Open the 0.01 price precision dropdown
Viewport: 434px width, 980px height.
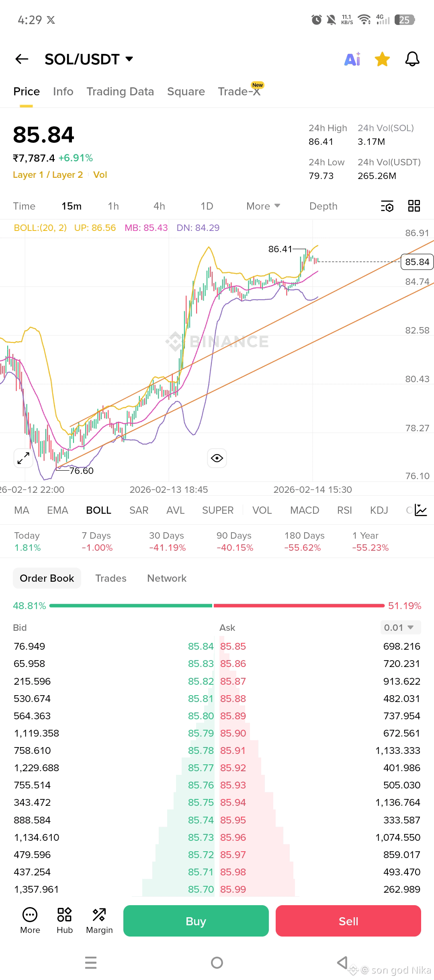point(401,628)
